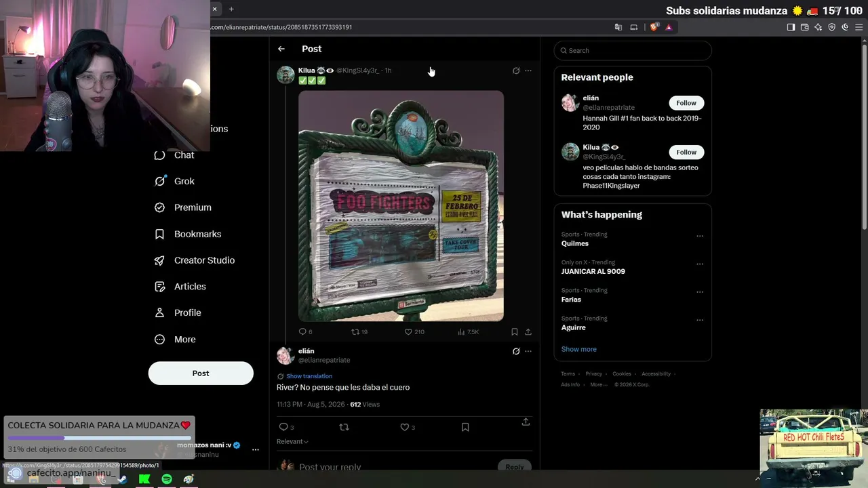868x488 pixels.
Task: Open Kilua's avatar on the quoted post
Action: pos(285,75)
